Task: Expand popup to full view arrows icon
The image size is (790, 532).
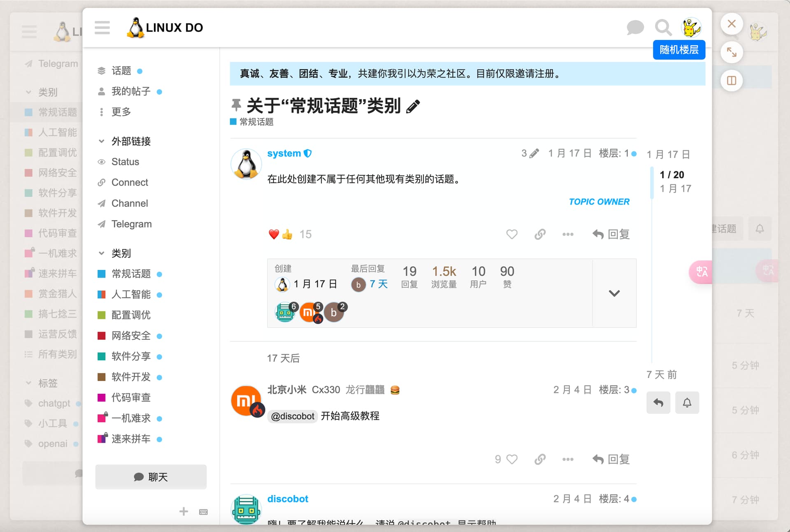Action: (x=732, y=52)
